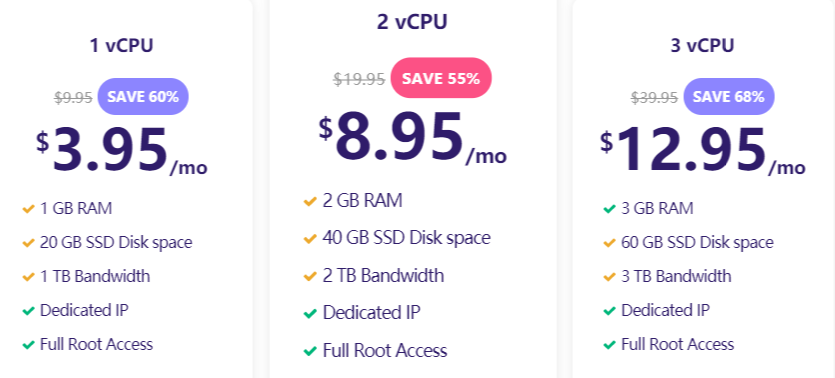Click the checkmark next to Full Root Access in 3 vCPU plan
Image resolution: width=835 pixels, height=378 pixels.
609,346
